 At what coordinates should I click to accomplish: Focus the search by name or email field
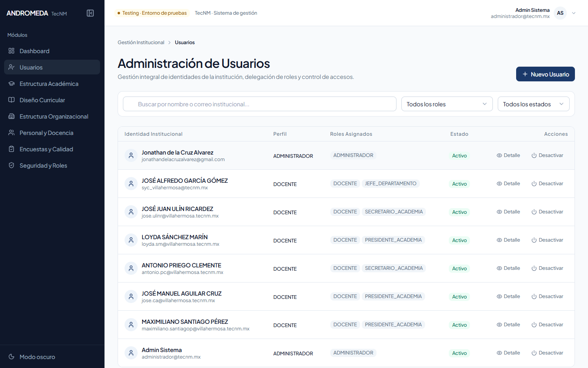coord(260,104)
